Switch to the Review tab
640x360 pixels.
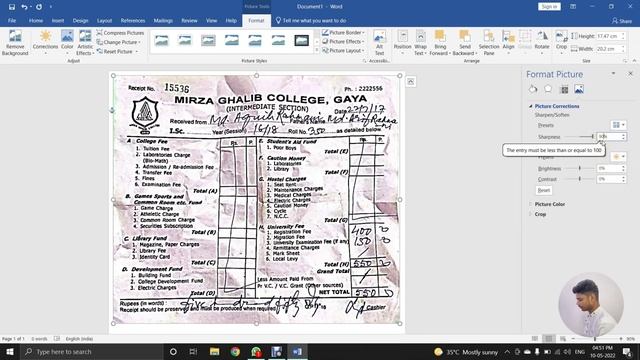(x=189, y=20)
